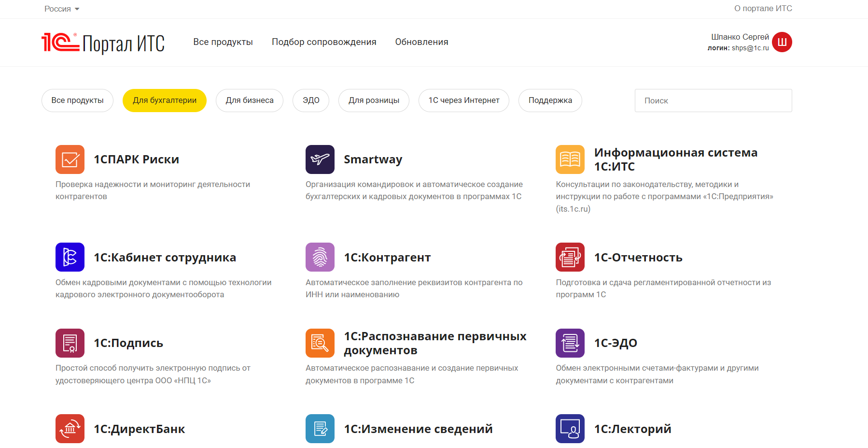
Task: Click the 1С-ЭДО purple icon
Action: 570,343
